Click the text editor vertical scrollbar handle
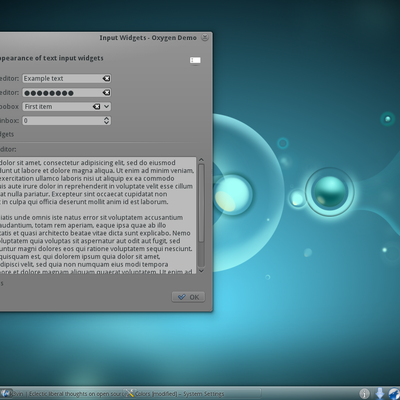Viewport: 400px width, 400px height. click(201, 203)
